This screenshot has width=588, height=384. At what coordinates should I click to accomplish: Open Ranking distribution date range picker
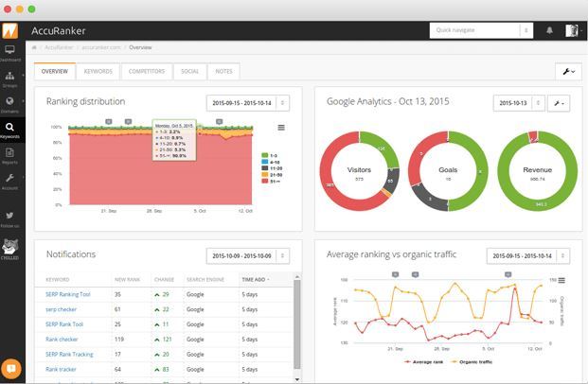(248, 103)
